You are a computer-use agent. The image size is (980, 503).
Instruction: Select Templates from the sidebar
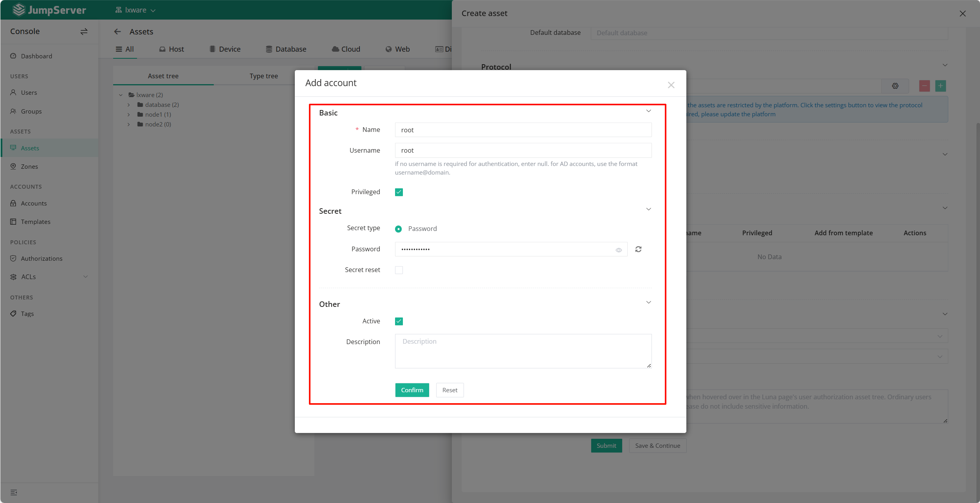36,221
